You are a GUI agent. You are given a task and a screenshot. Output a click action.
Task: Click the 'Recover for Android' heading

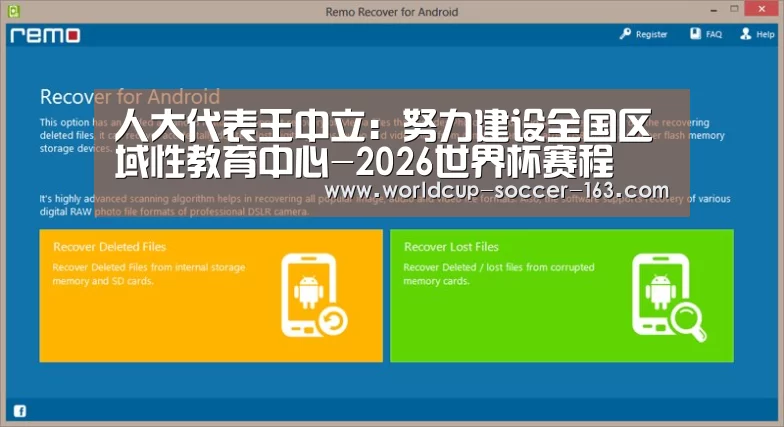[x=130, y=96]
